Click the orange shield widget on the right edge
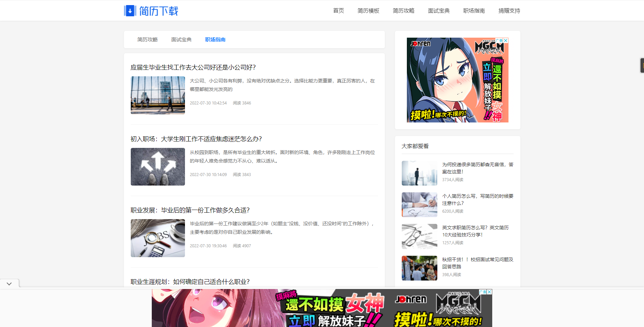The height and width of the screenshot is (327, 644). point(641,65)
